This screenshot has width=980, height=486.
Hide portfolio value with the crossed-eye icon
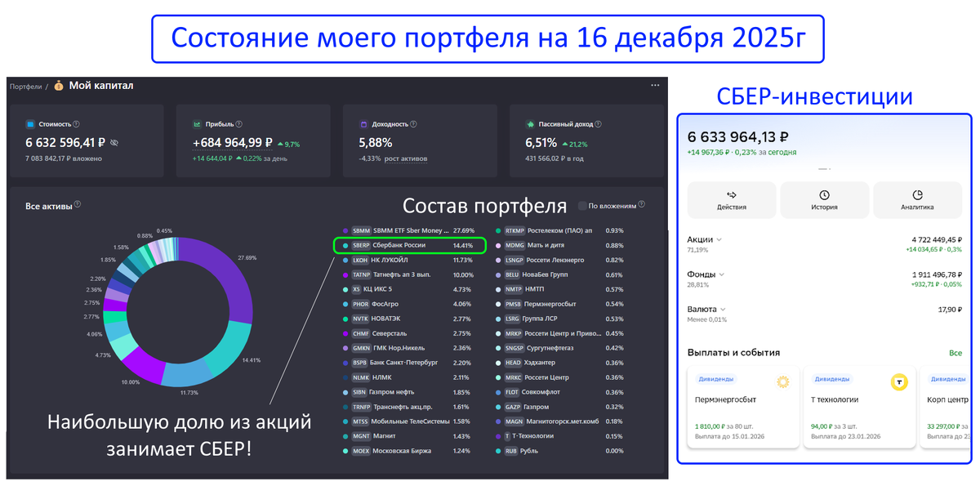coord(114,142)
